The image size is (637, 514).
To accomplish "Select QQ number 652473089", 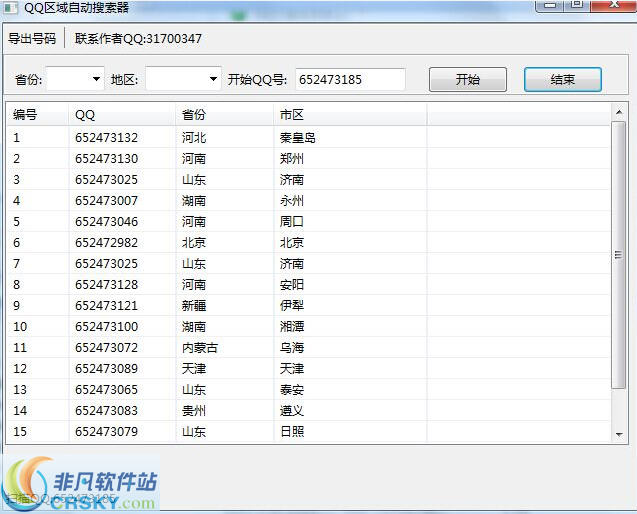I will [x=106, y=369].
